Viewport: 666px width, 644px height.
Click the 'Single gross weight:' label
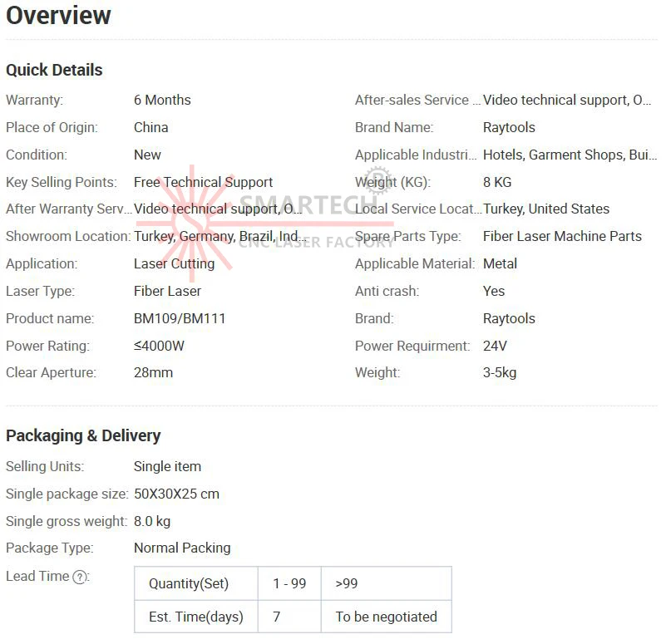67,521
